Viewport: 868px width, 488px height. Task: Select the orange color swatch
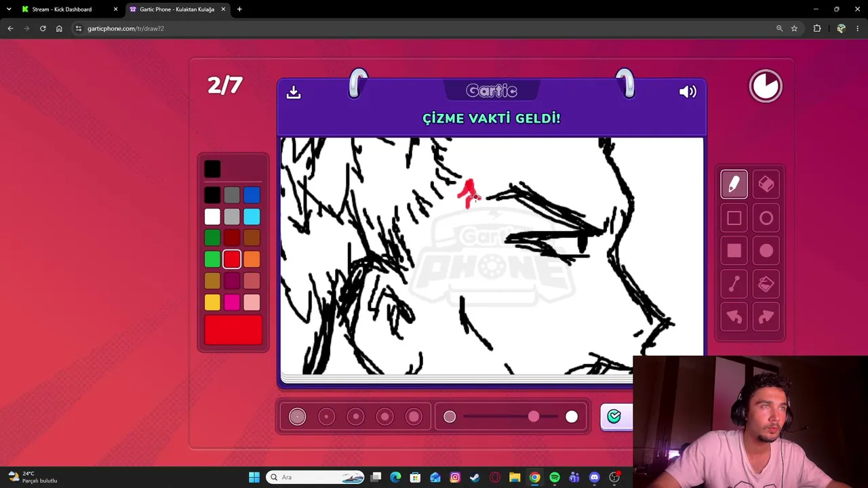point(252,260)
